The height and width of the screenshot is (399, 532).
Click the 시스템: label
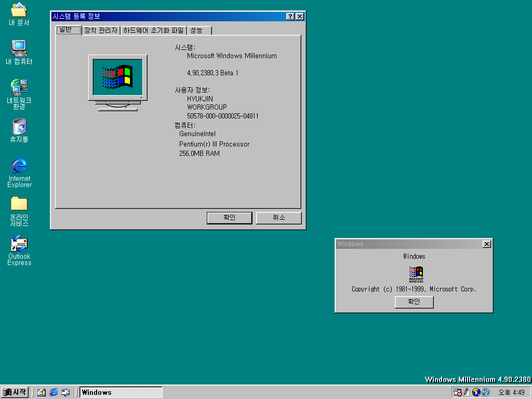pyautogui.click(x=185, y=47)
